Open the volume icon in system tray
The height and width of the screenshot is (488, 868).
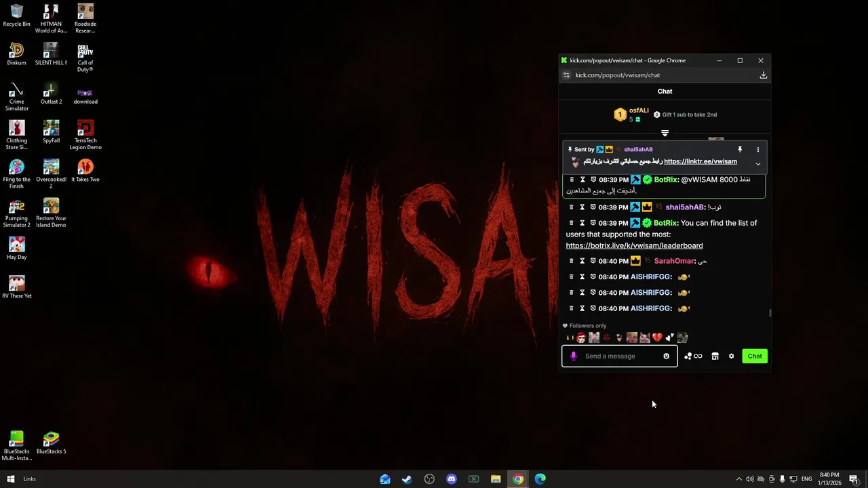750,479
